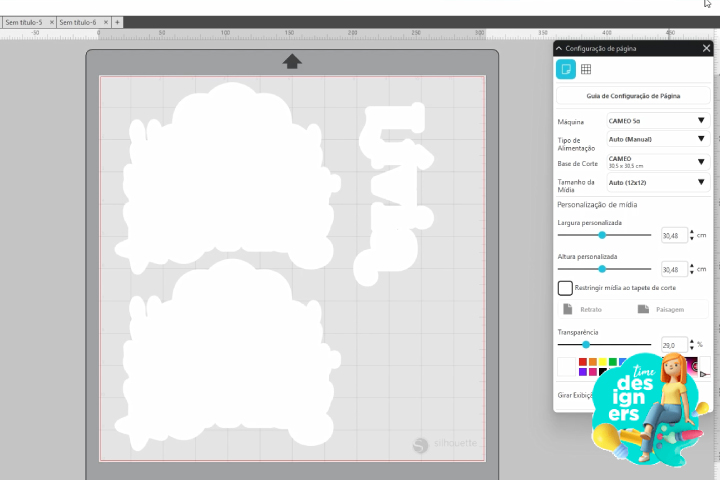Click the cutting mat feed direction arrow

pos(292,62)
